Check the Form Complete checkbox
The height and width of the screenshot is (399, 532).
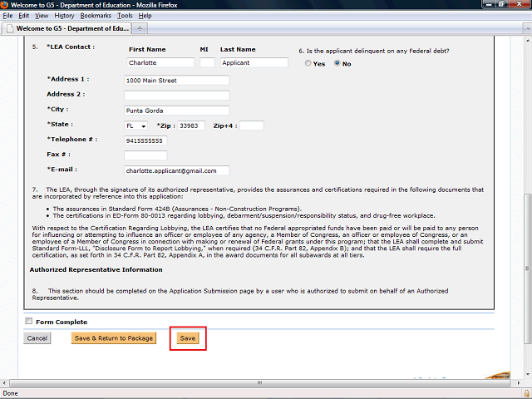coord(29,321)
